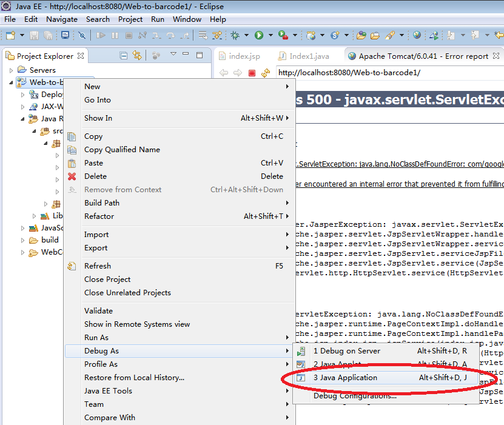This screenshot has height=425, width=504.
Task: Click Collapse All in Project Explorer
Action: [124, 56]
